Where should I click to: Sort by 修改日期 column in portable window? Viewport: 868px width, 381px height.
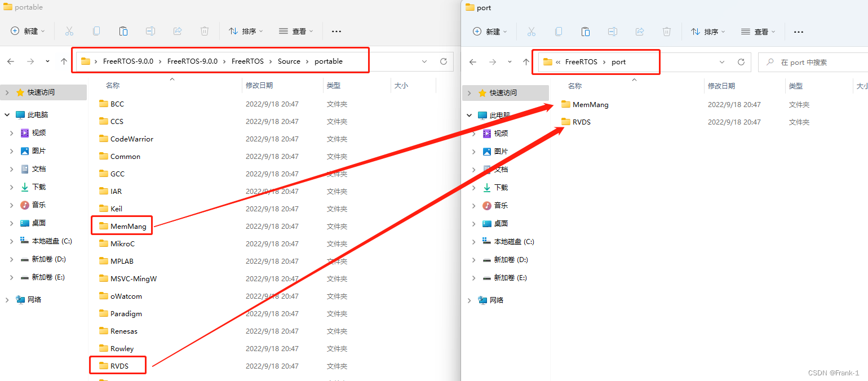(259, 85)
